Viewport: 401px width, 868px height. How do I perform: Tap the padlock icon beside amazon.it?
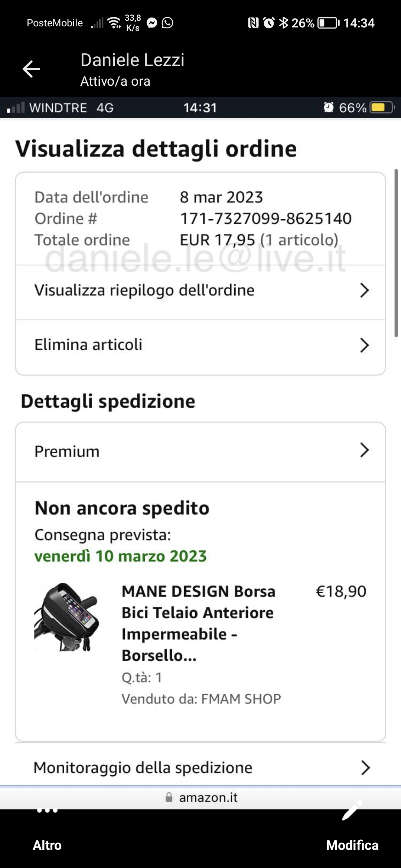pos(169,797)
